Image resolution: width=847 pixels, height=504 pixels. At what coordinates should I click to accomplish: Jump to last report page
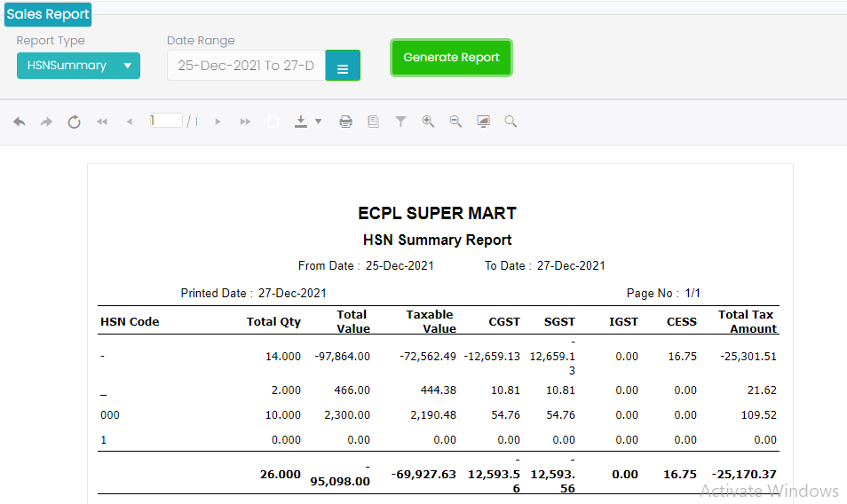point(245,122)
